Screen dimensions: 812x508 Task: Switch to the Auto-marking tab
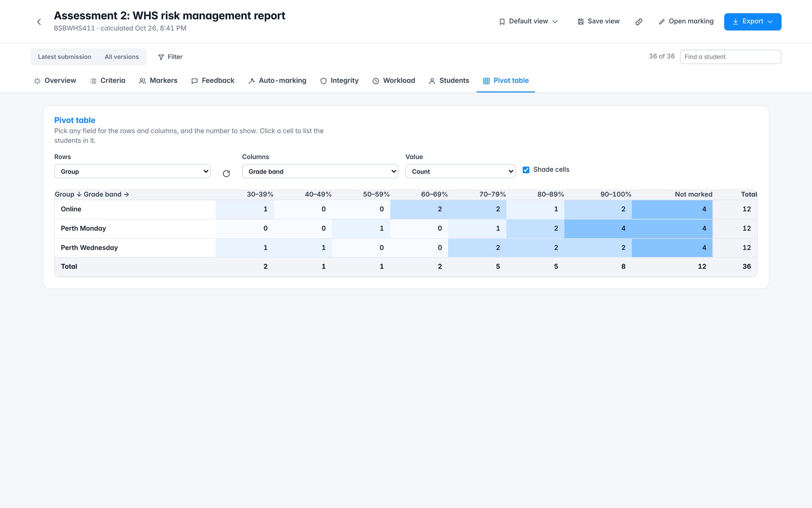277,81
